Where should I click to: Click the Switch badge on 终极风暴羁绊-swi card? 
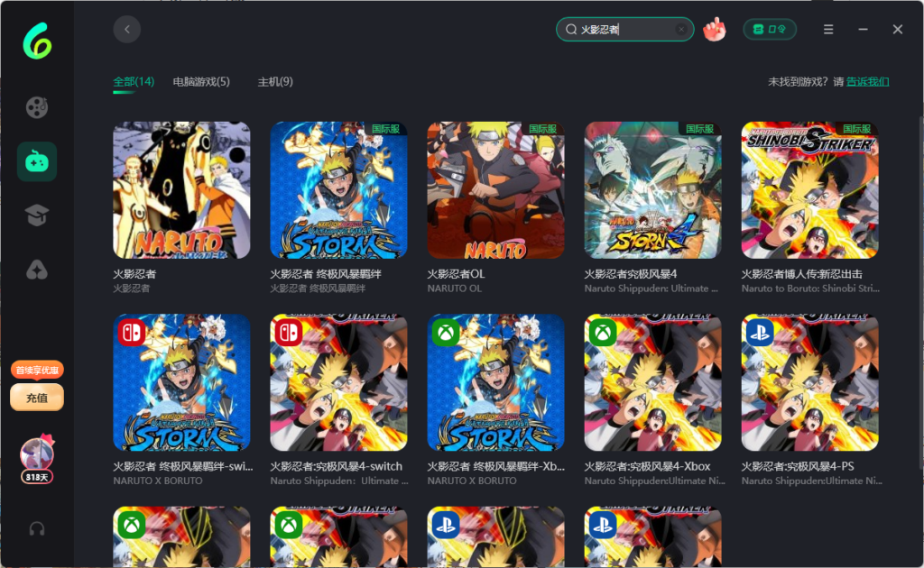(x=132, y=334)
